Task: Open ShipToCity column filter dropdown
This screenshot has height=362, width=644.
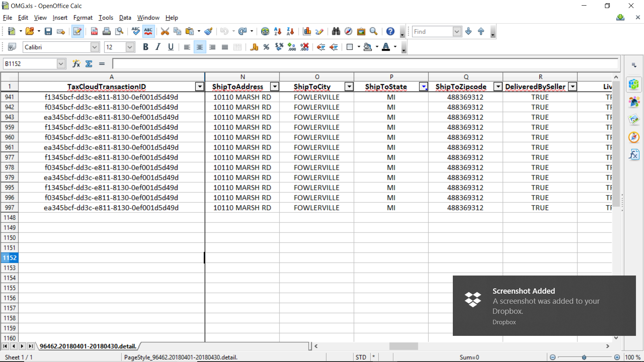Action: click(x=349, y=86)
